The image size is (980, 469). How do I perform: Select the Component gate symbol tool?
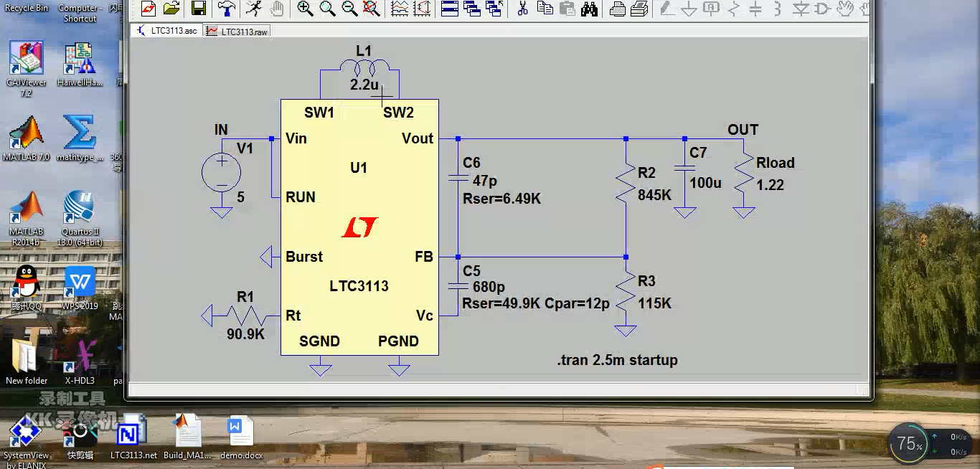[823, 9]
